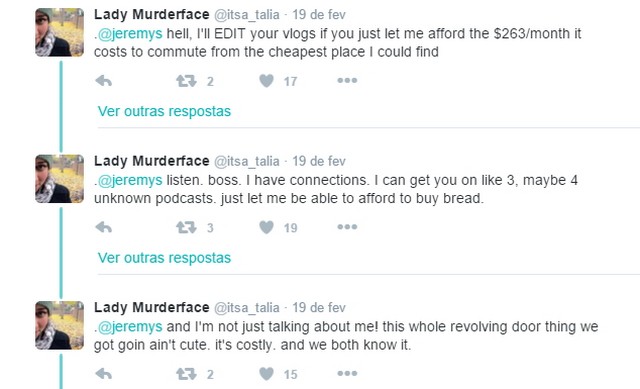Retweet the tweet about editing vlogs
The width and height of the screenshot is (640, 389).
186,81
